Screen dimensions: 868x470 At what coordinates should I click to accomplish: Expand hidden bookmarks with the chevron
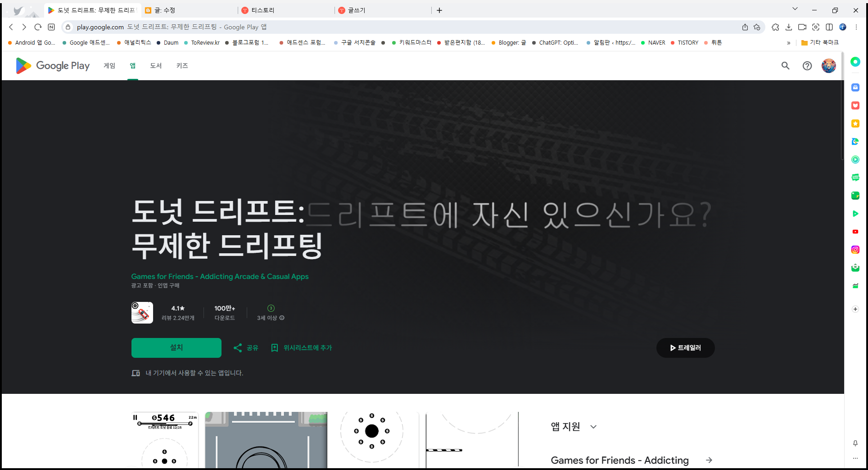coord(789,42)
